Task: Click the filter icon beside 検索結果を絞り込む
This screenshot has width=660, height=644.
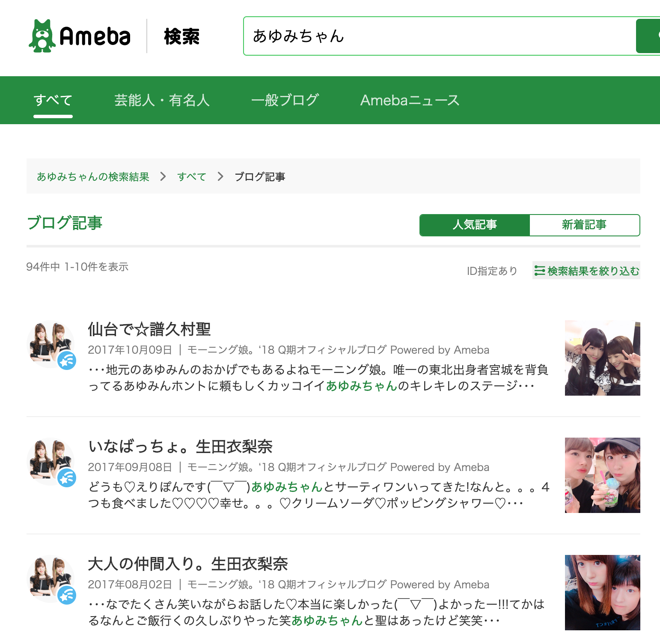Action: (540, 271)
